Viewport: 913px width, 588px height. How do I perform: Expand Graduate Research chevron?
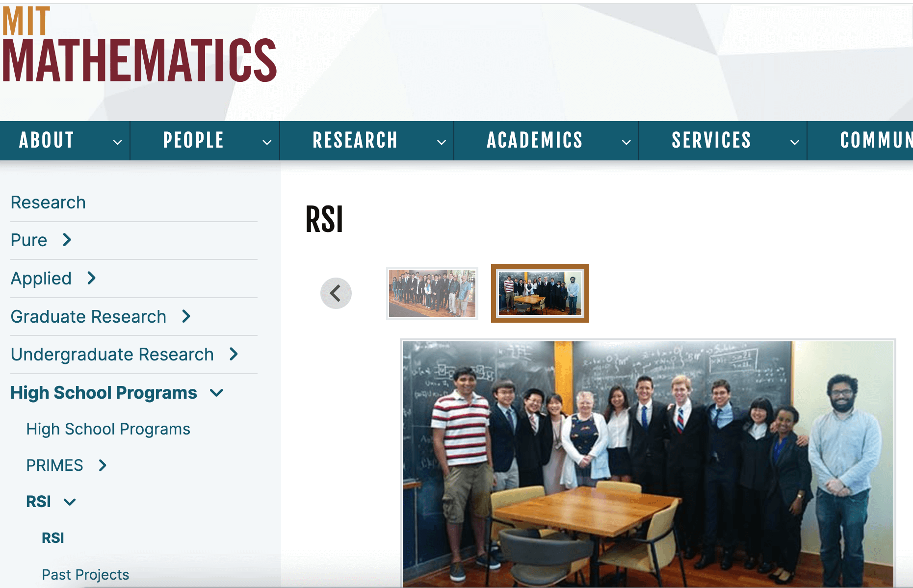186,316
